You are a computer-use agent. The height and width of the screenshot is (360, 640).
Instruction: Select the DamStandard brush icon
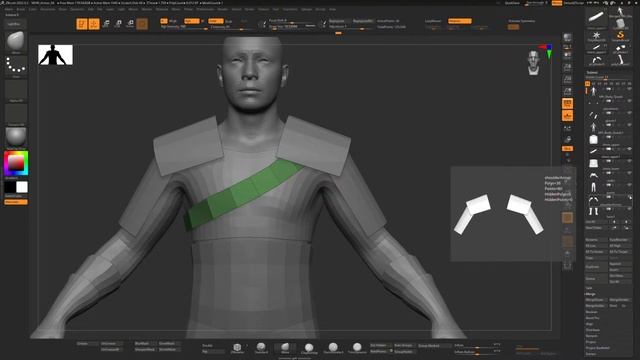[333, 348]
